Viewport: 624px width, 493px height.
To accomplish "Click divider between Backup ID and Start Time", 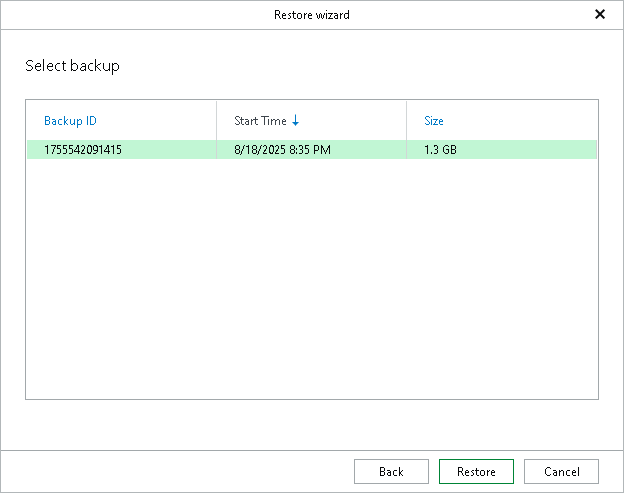I will pyautogui.click(x=216, y=121).
